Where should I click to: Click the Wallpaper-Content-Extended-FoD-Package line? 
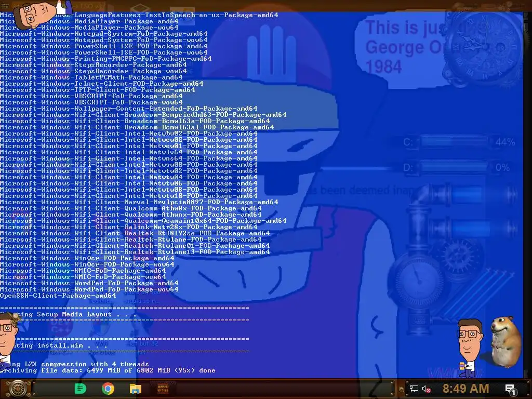tap(129, 109)
